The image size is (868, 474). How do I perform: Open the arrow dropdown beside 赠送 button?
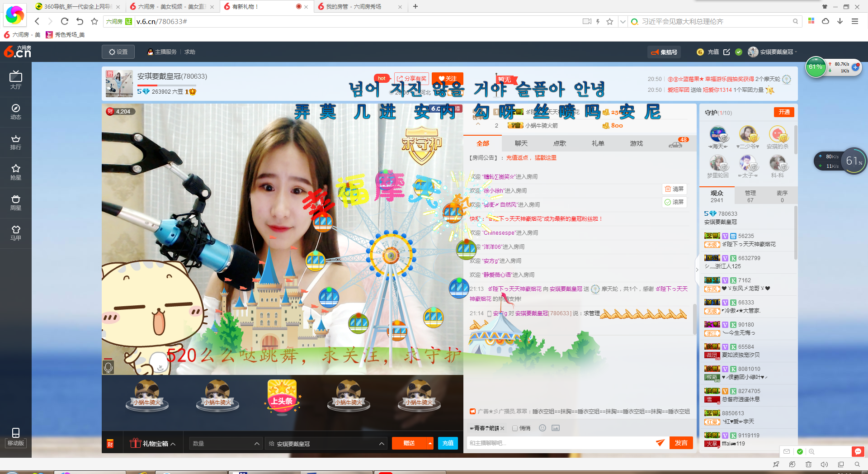430,443
